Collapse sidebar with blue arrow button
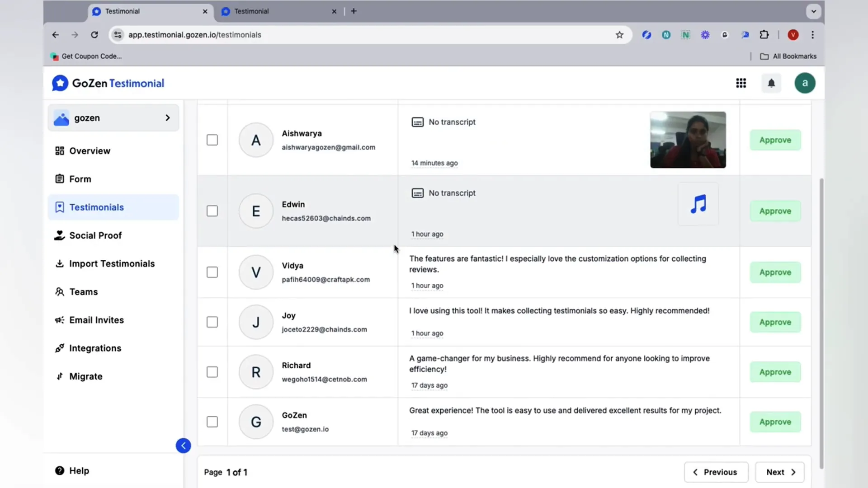 pyautogui.click(x=183, y=446)
